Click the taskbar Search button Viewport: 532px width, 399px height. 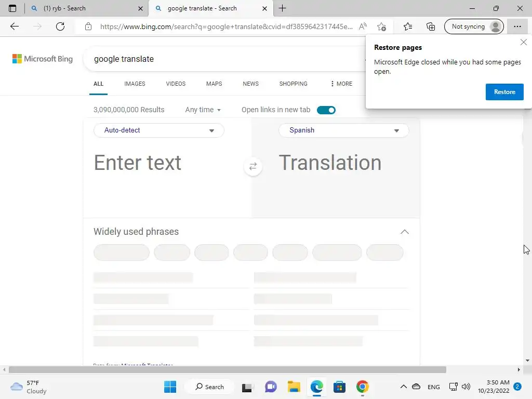pyautogui.click(x=210, y=387)
